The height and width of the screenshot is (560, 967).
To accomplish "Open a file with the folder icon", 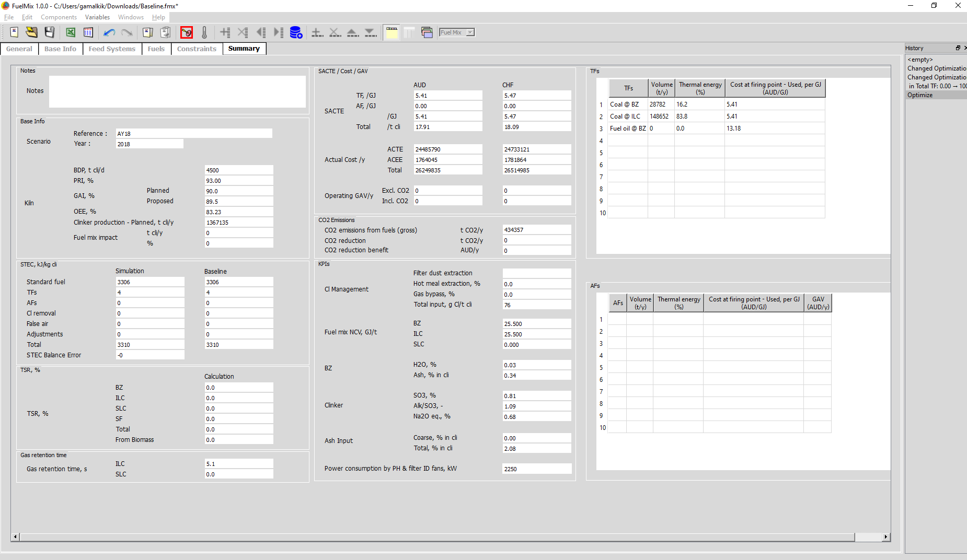I will [32, 32].
